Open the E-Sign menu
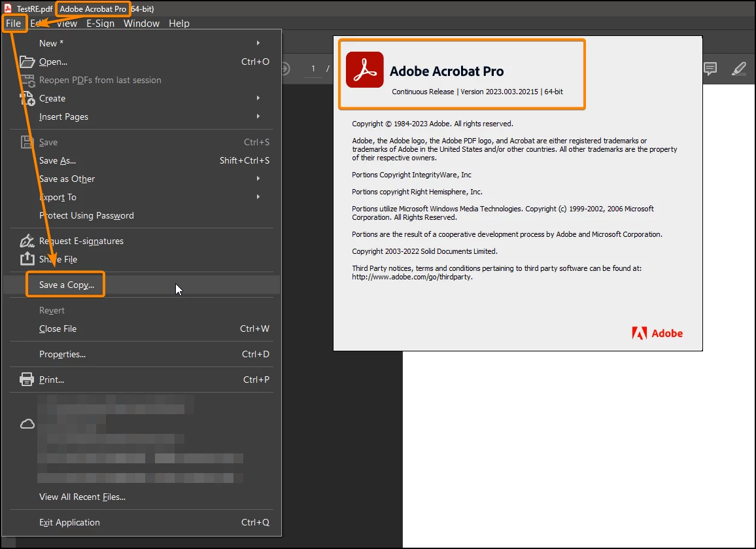756x549 pixels. point(100,23)
